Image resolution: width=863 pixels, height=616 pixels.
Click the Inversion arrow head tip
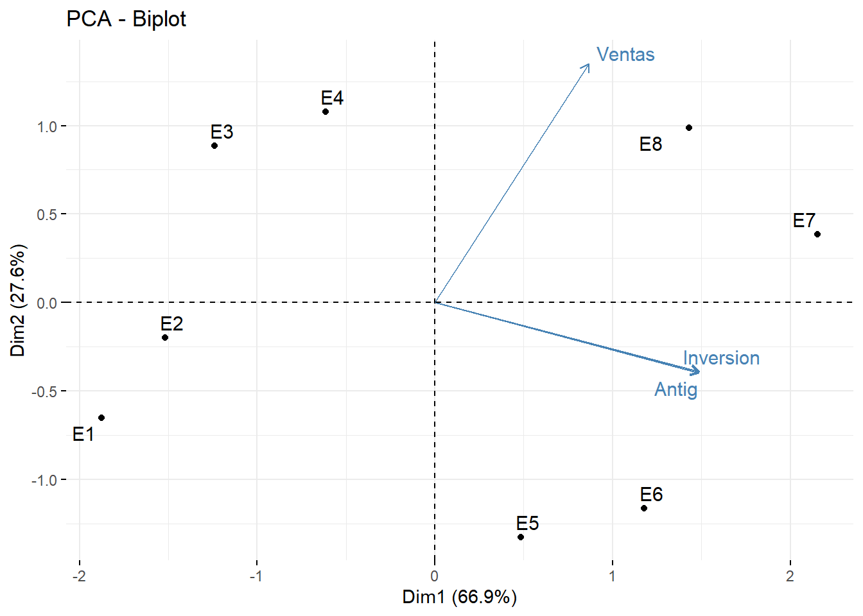click(699, 372)
